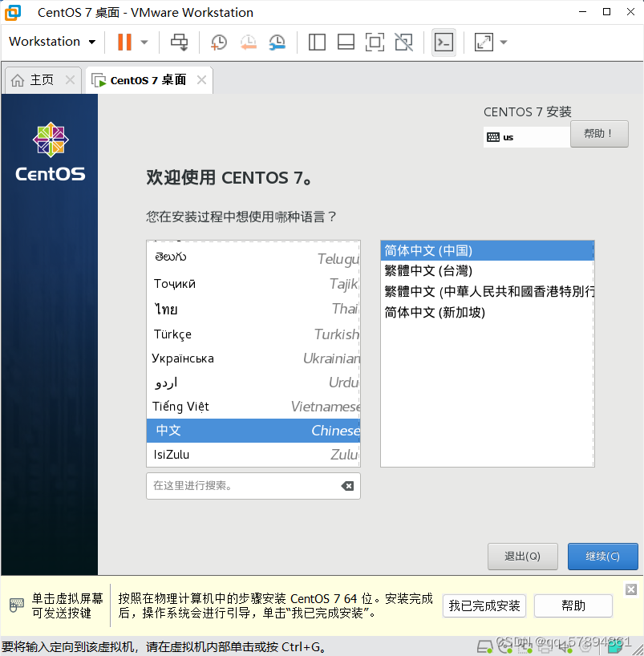The width and height of the screenshot is (644, 656).
Task: Select 中文 Chinese language row
Action: (x=253, y=431)
